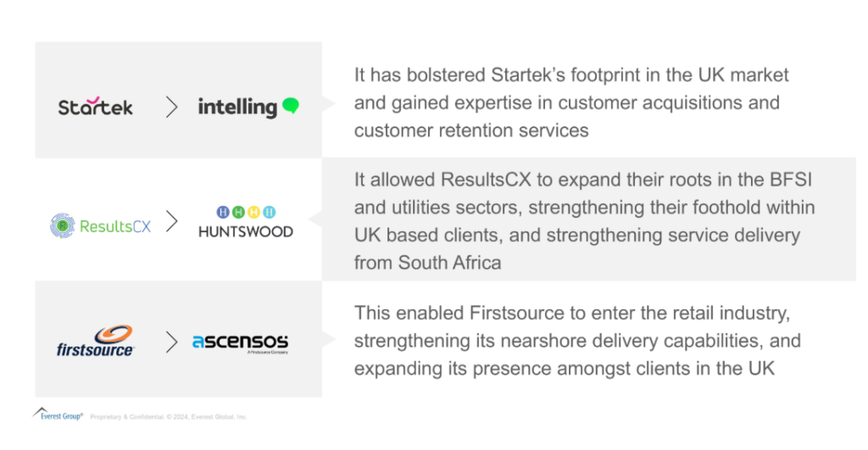Image resolution: width=868 pixels, height=450 pixels.
Task: Click the yellow H circle above Huntswood
Action: pyautogui.click(x=253, y=212)
